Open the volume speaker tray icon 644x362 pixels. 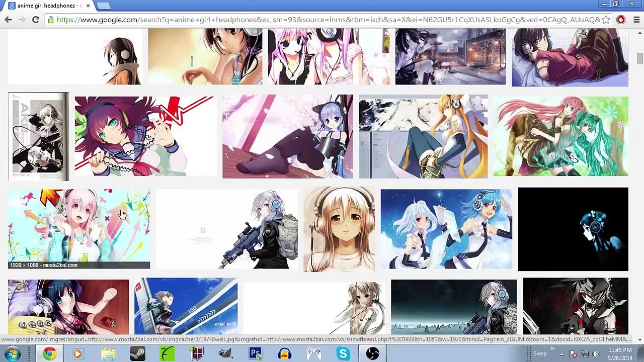pos(596,354)
